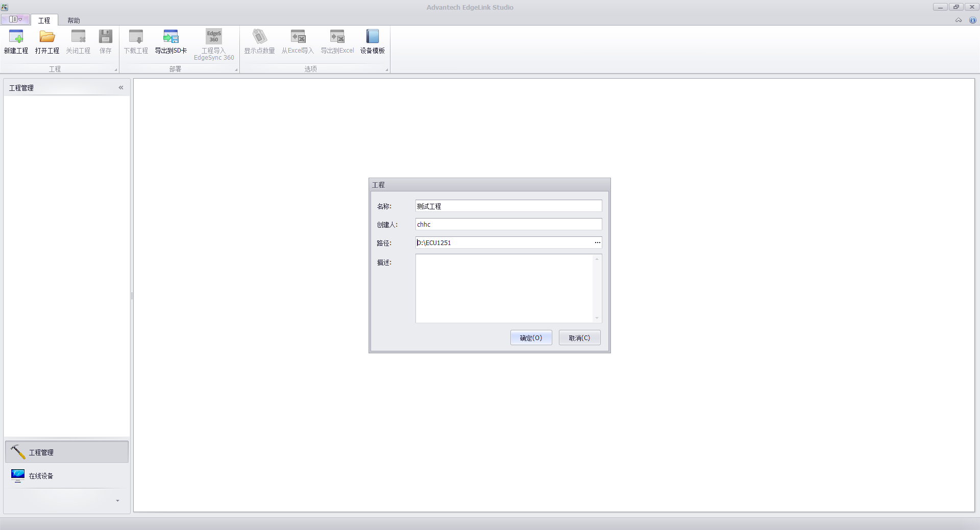This screenshot has width=980, height=530.
Task: Select 工程管理 navigation item
Action: [x=67, y=452]
